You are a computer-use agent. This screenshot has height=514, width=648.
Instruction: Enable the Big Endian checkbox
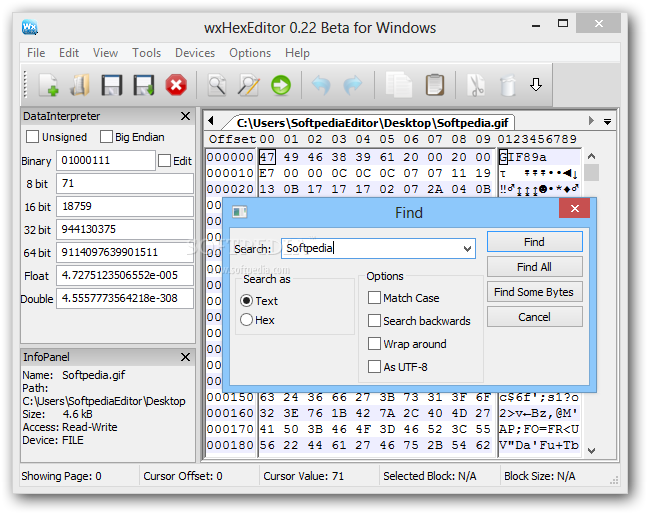[106, 137]
